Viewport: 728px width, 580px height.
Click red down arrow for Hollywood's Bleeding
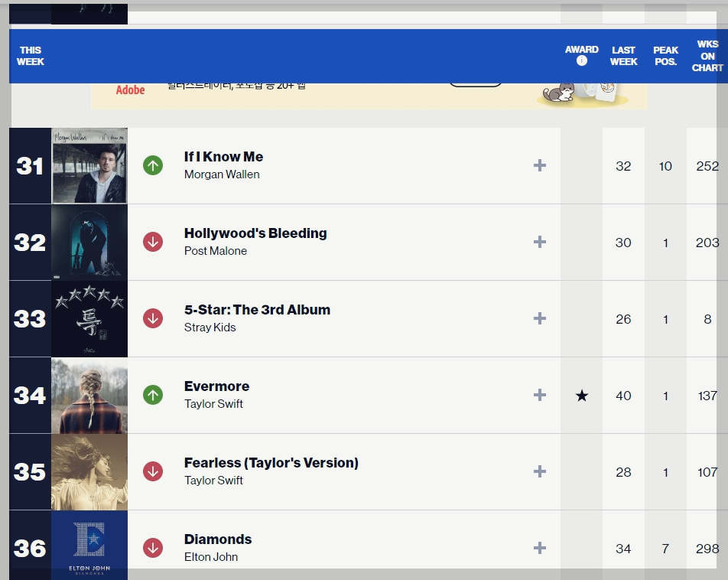click(153, 242)
